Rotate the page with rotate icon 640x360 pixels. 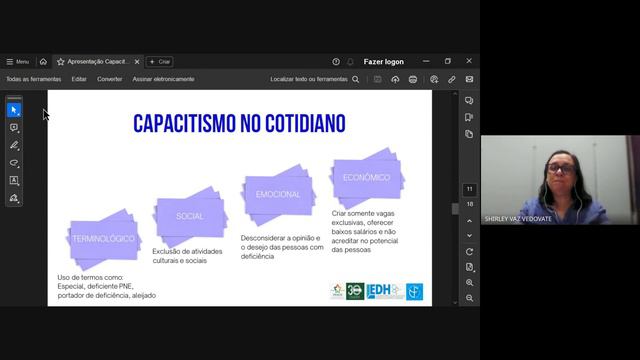(x=469, y=252)
